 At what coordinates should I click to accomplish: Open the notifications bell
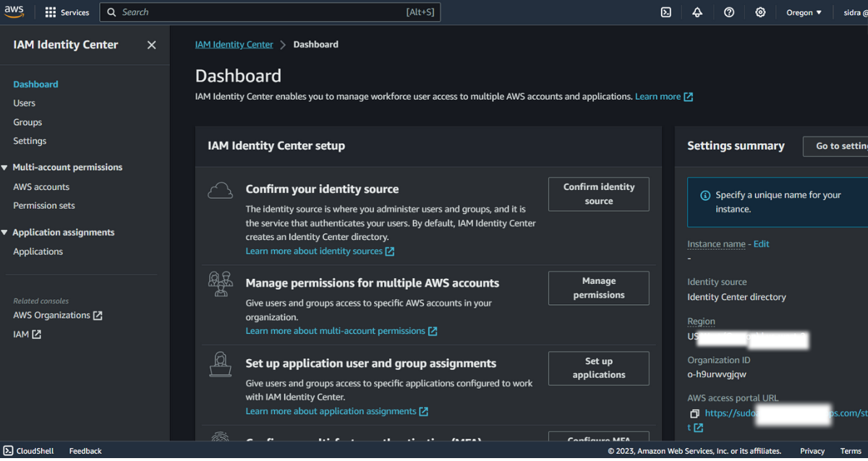(x=697, y=12)
